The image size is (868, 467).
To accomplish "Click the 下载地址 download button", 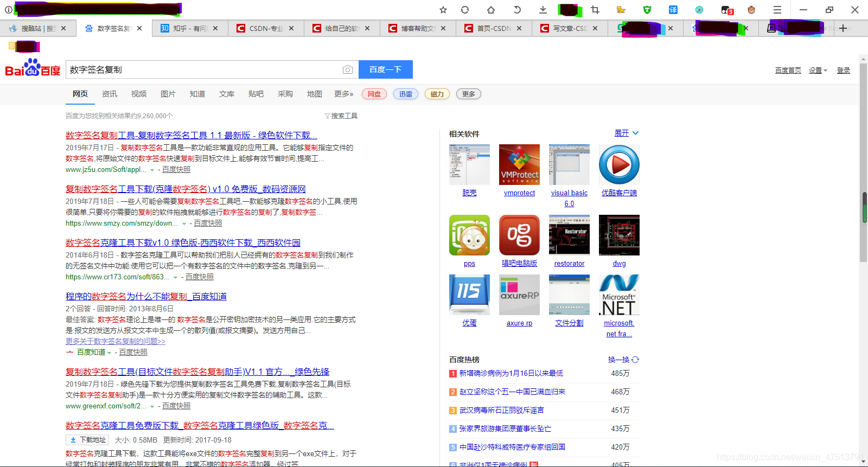I will tap(87, 440).
